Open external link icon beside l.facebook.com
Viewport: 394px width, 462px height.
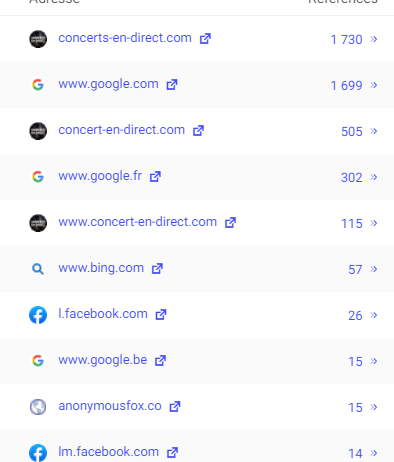[161, 315]
